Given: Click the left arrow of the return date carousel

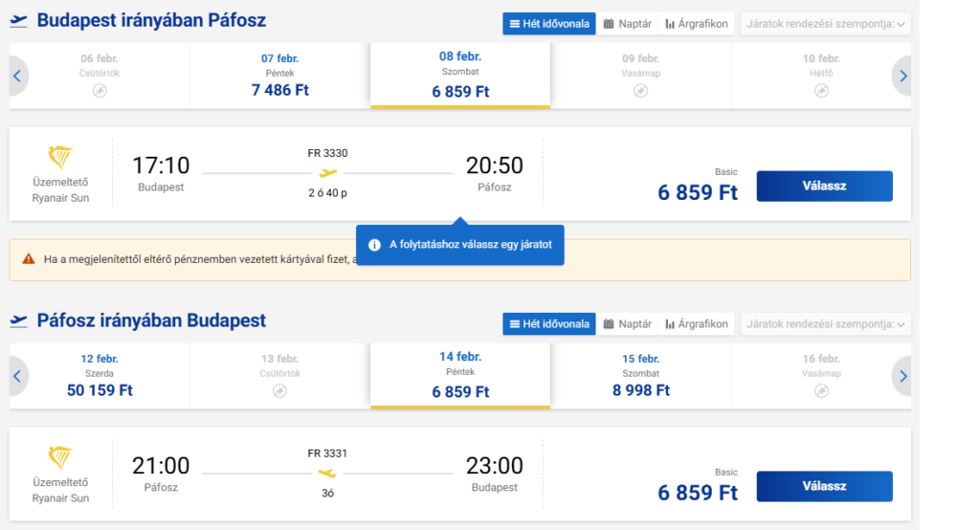Looking at the screenshot, I should (17, 376).
